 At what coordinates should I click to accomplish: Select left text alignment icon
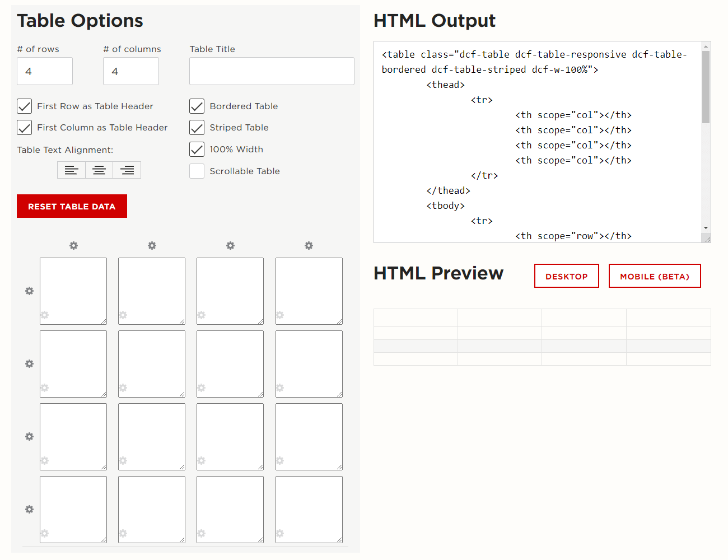[x=71, y=170]
